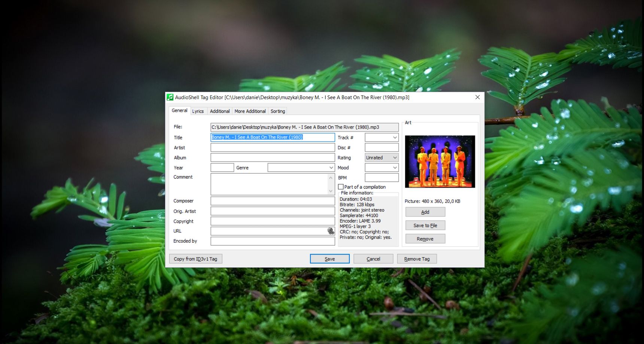Click the 'Bitrate: 128 kbps' text
The height and width of the screenshot is (344, 644).
pyautogui.click(x=357, y=205)
